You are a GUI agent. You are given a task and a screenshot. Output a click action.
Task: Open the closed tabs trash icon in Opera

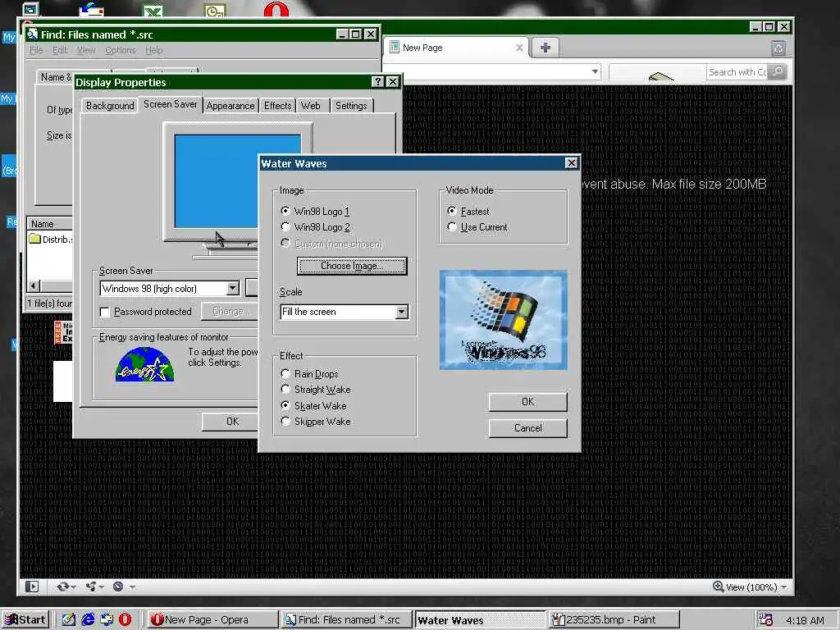[778, 48]
